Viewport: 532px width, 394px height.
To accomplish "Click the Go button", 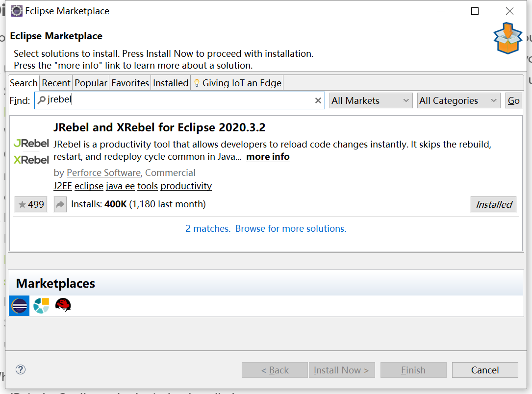I will [513, 100].
